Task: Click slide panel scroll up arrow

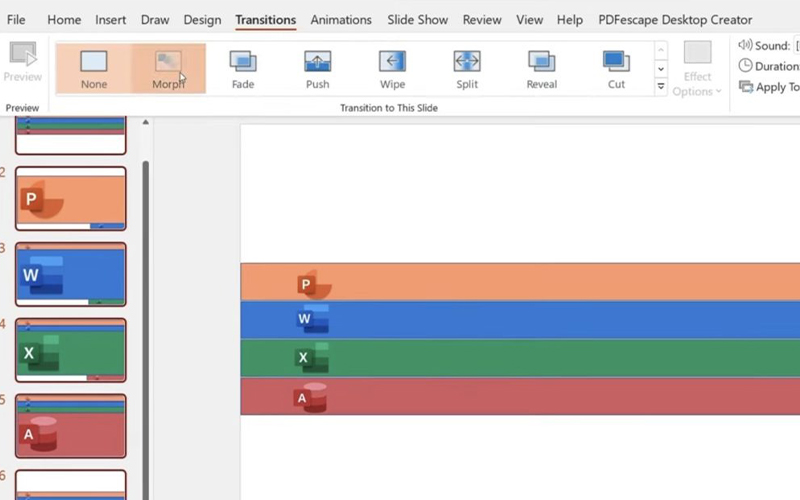Action: [145, 122]
